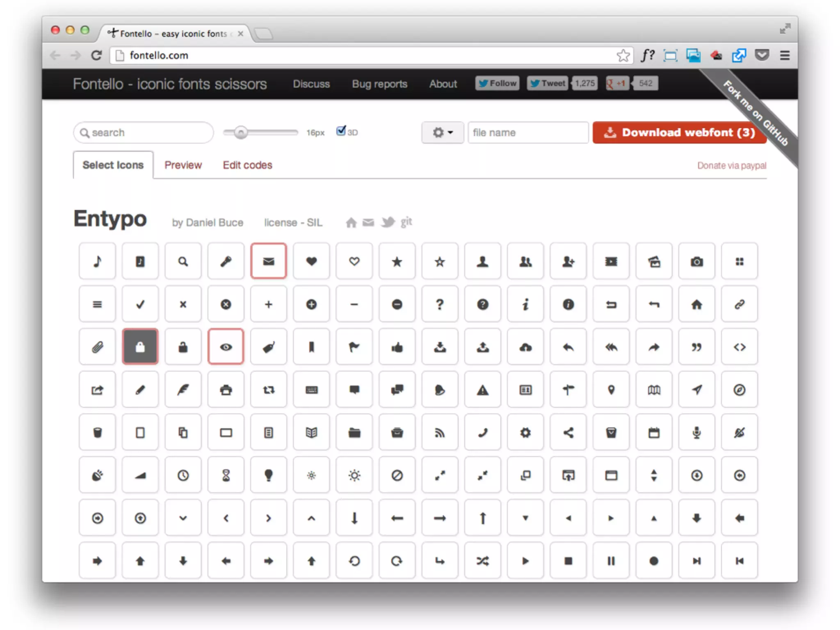This screenshot has width=840, height=630.
Task: Select the thumbs up icon
Action: click(x=397, y=347)
